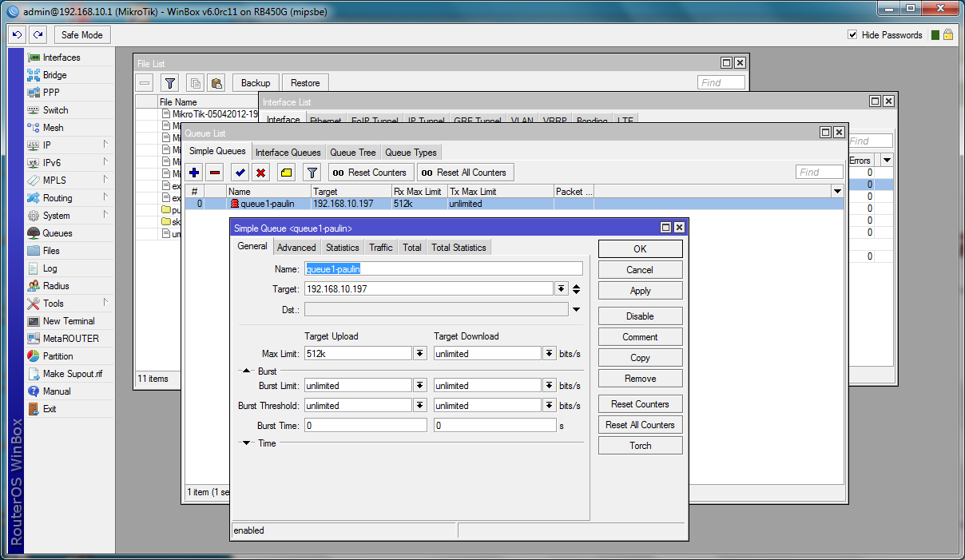
Task: Disable queue with red X icon
Action: point(260,172)
